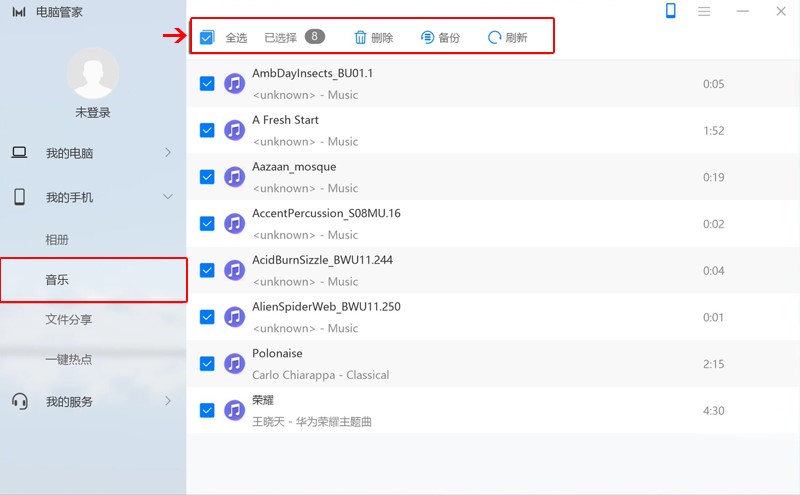Click the trash icon to delete selected songs
Image resolution: width=800 pixels, height=495 pixels.
tap(361, 38)
